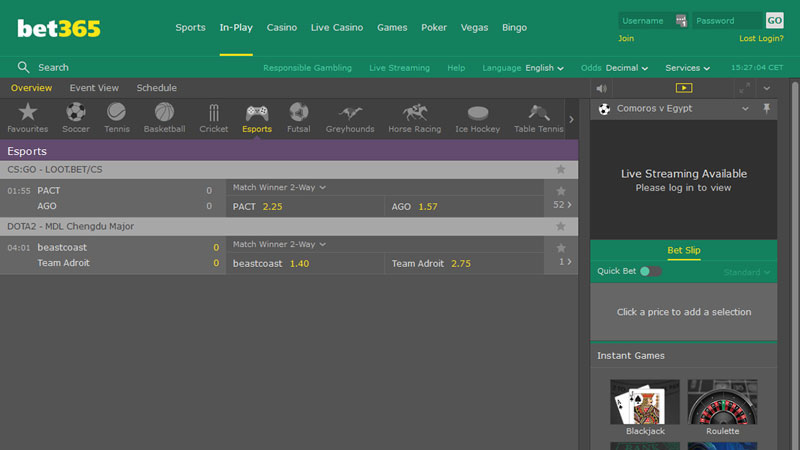Bet on PACT at 2.25
This screenshot has width=800, height=450.
305,207
